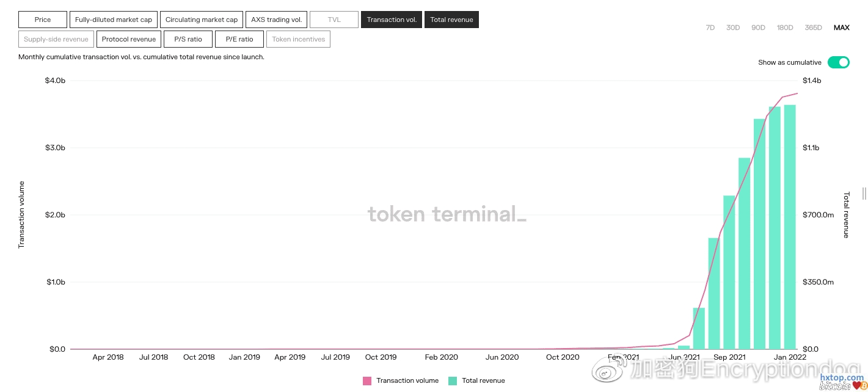
Task: Select the Price metric button
Action: pos(43,20)
